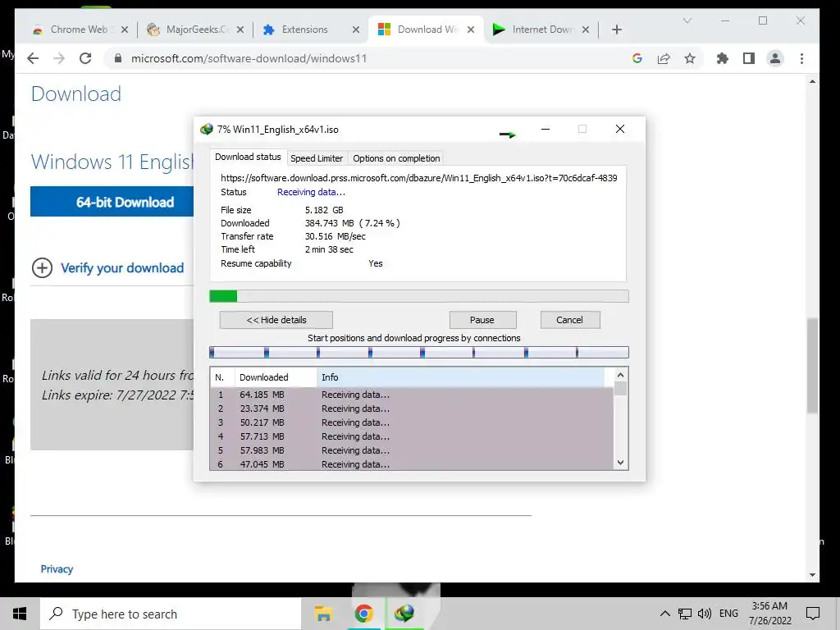The image size is (840, 630).
Task: Go back with Chrome's back arrow
Action: (x=33, y=58)
